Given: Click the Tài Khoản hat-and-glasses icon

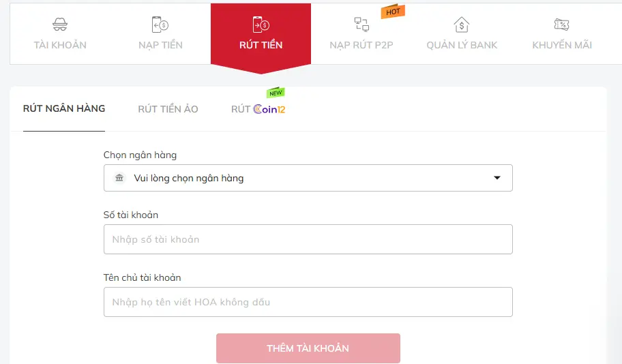Looking at the screenshot, I should pyautogui.click(x=60, y=25).
